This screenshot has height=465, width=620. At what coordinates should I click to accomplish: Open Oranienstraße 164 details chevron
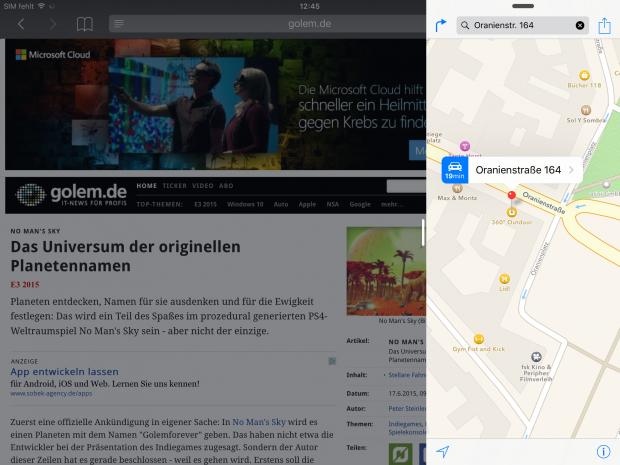tap(571, 170)
